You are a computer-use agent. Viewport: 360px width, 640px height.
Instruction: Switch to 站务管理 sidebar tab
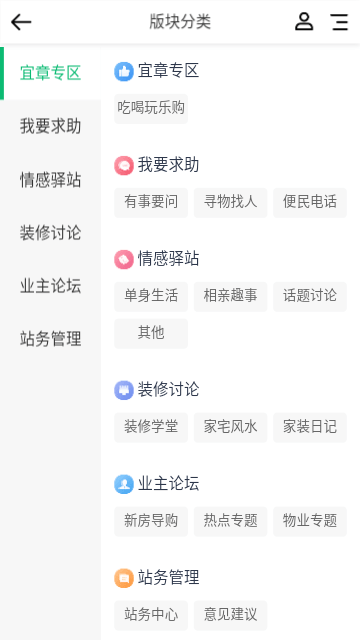coord(51,339)
